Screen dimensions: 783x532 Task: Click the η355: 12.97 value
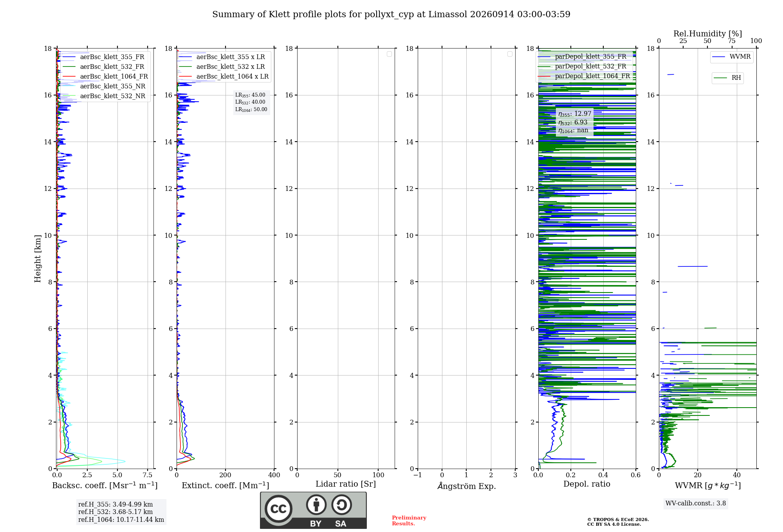coord(575,114)
